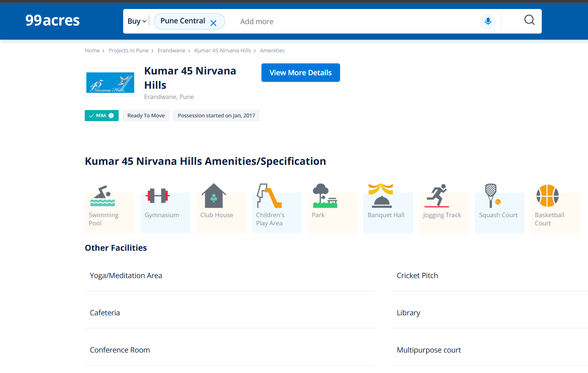Click Possession started on Jan, 2017 tag

pos(216,116)
